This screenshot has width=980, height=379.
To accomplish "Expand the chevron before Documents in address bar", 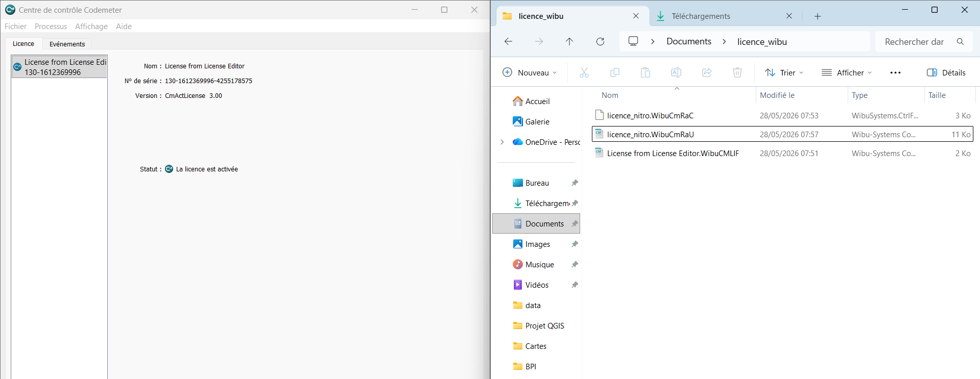I will [x=653, y=42].
